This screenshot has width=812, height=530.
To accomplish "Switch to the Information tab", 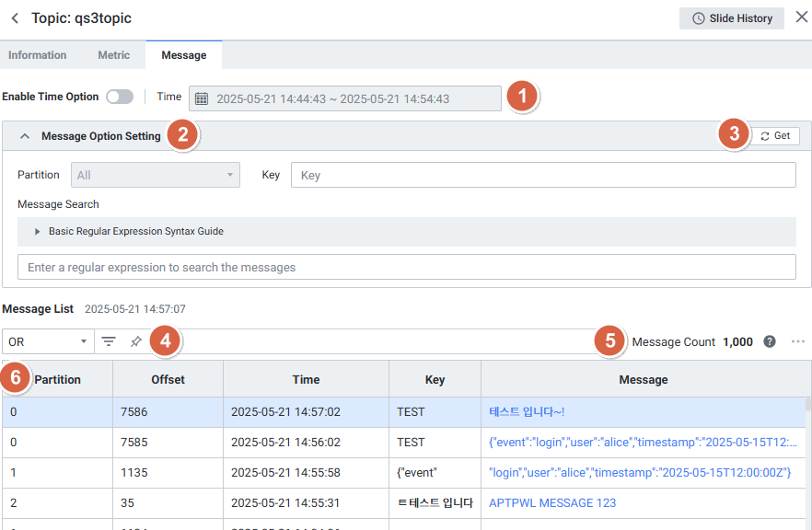I will pos(38,55).
